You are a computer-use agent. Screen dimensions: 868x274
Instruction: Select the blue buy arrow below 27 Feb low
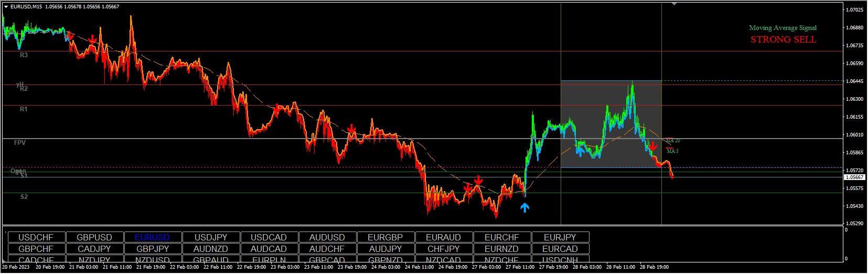(x=525, y=208)
